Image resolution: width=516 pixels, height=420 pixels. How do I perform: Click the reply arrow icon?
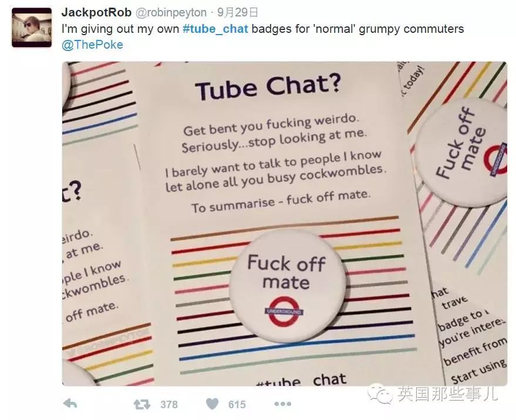coord(70,404)
